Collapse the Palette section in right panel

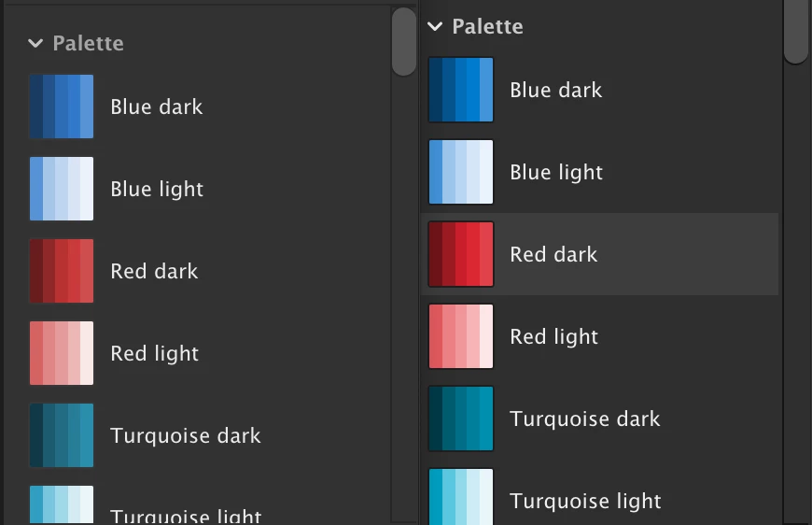pos(435,26)
